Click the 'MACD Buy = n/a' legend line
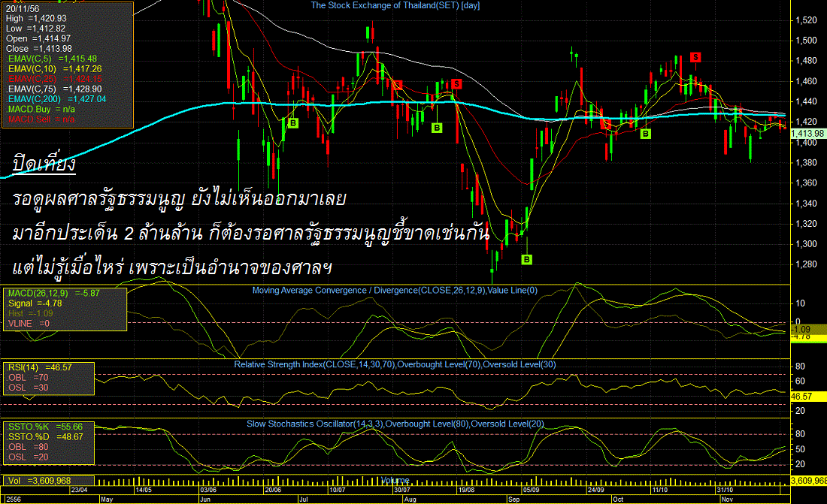The image size is (827, 504). pyautogui.click(x=41, y=109)
